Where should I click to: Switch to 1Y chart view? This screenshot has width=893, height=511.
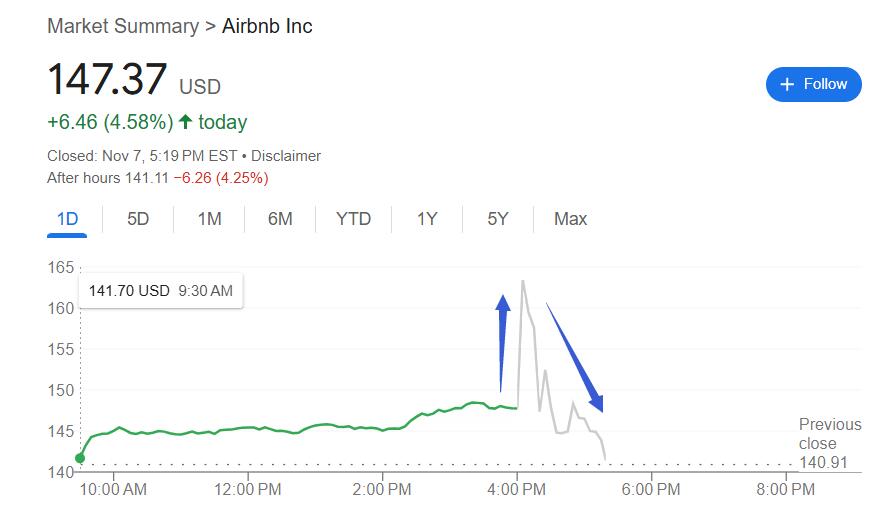point(427,219)
